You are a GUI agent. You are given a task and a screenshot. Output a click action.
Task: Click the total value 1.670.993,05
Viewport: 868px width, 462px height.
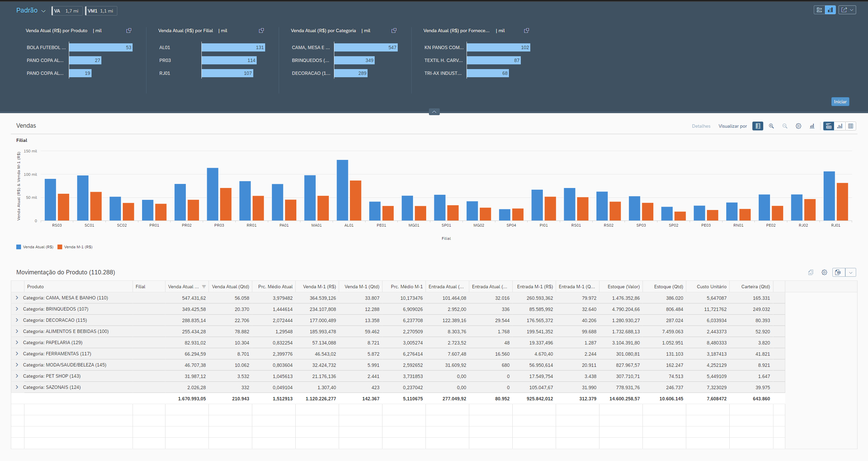click(192, 399)
